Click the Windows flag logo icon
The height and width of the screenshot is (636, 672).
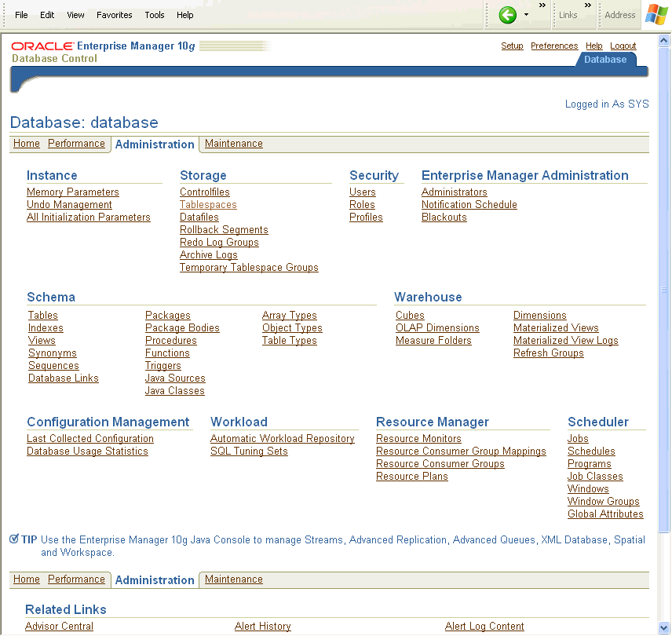(656, 15)
